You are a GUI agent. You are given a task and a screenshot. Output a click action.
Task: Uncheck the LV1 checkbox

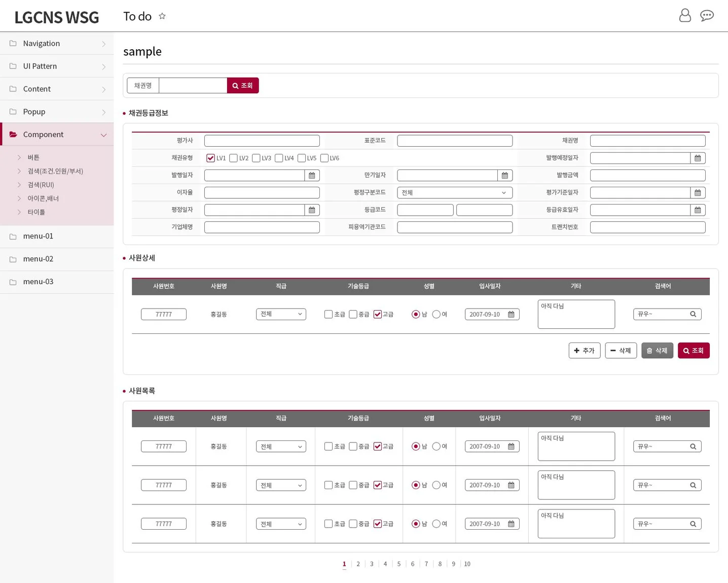210,158
